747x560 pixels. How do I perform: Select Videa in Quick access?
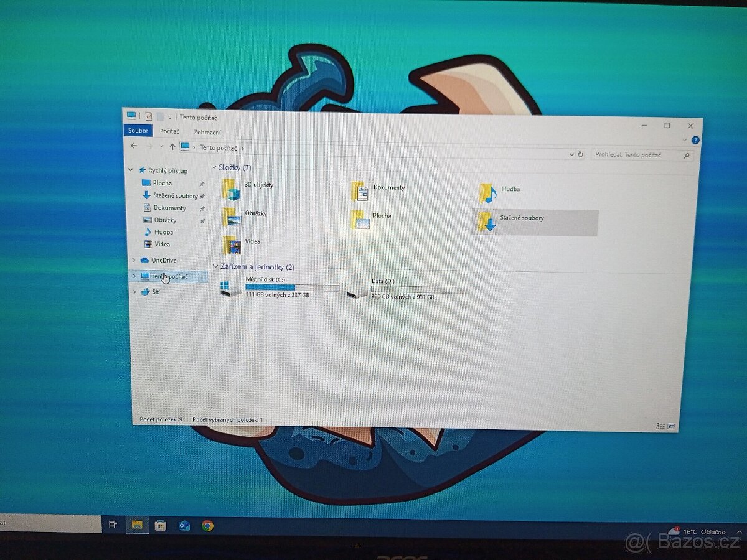click(x=157, y=244)
